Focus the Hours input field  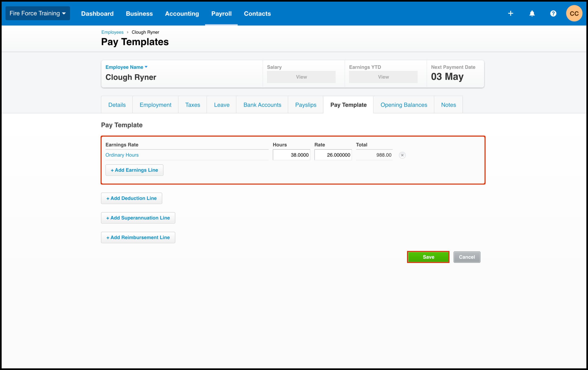coord(291,155)
